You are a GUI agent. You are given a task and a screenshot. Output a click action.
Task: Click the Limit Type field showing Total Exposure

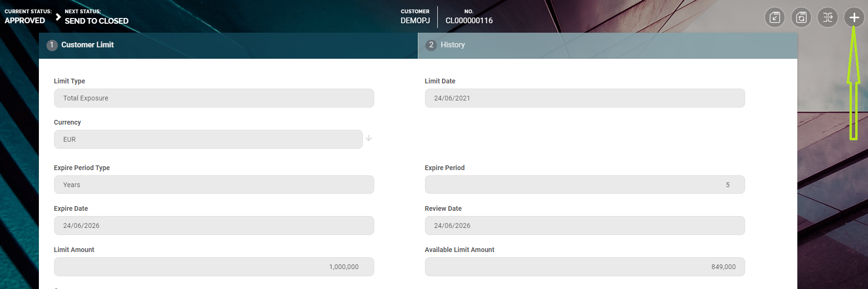(x=213, y=98)
